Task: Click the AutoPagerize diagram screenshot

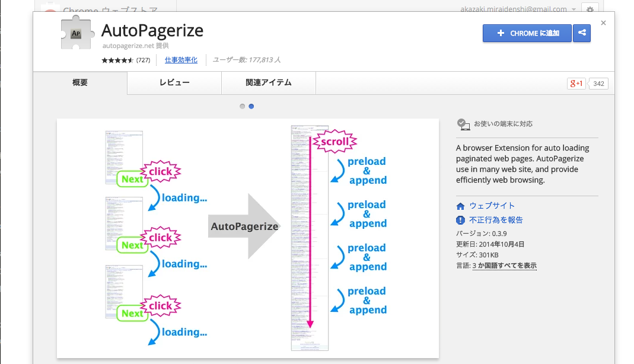Action: point(248,238)
